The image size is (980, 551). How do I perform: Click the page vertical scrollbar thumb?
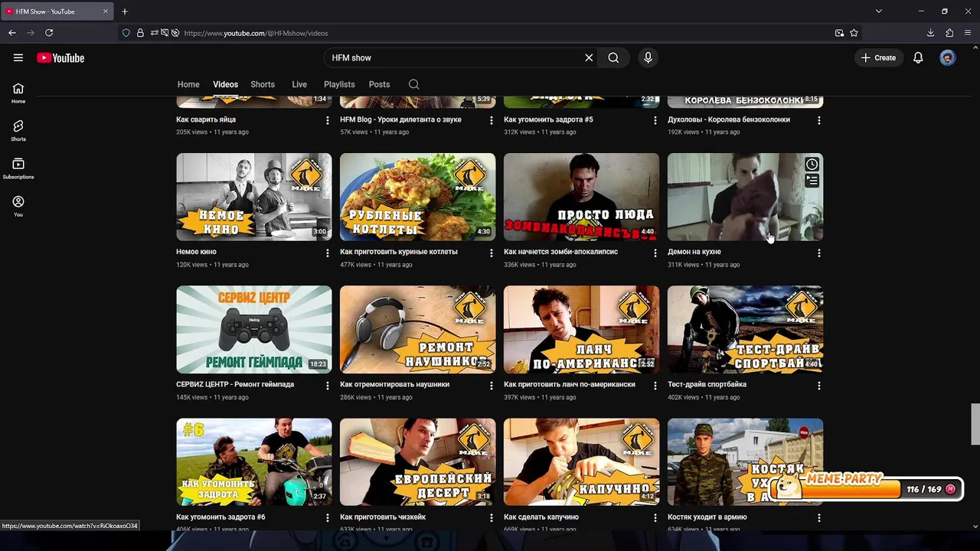[x=975, y=424]
